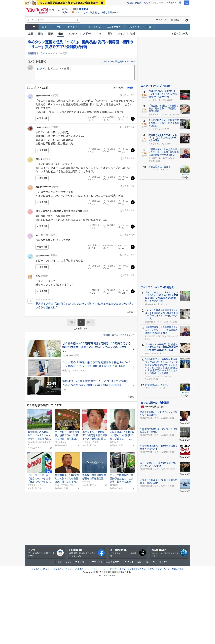Click ログイン link in comment box
This screenshot has width=215, height=644.
(x=42, y=69)
